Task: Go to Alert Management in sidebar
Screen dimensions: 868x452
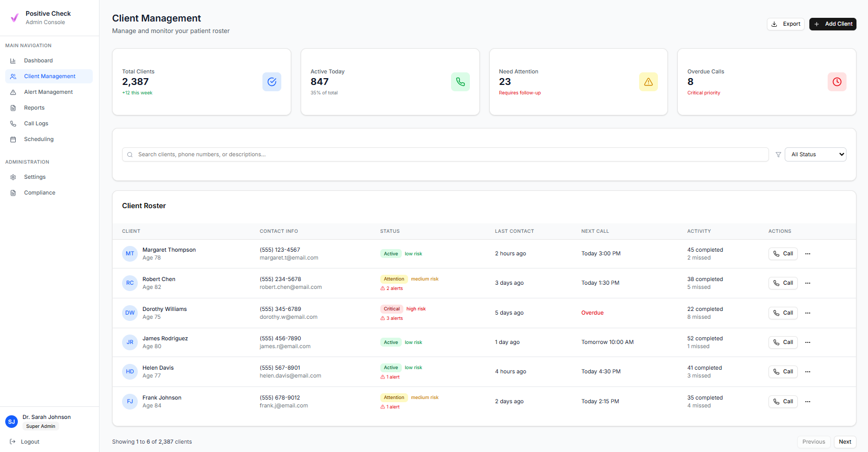Action: coord(48,92)
